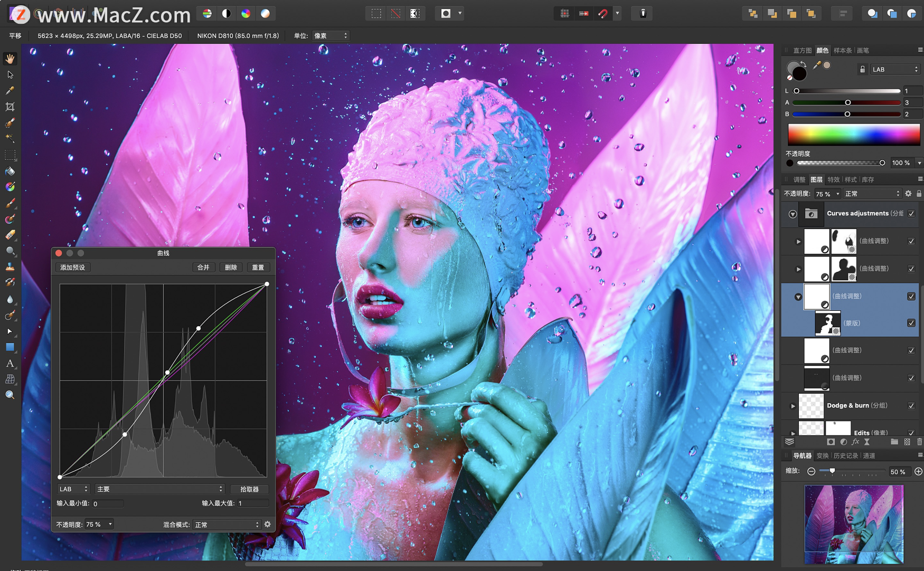Select the Artistic Text tool
This screenshot has width=924, height=571.
pyautogui.click(x=10, y=363)
